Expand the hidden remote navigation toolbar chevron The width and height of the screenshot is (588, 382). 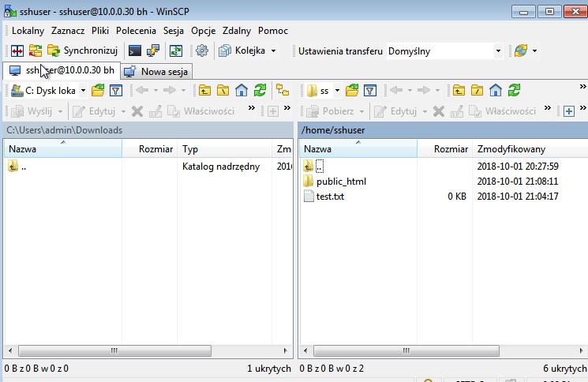(x=582, y=87)
